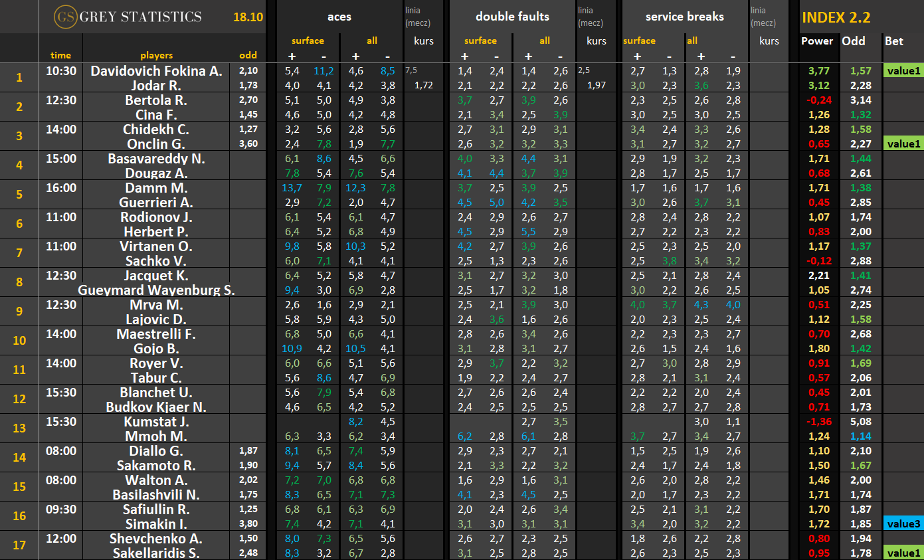The height and width of the screenshot is (560, 924).
Task: Select player Mmoh M.
Action: coord(157,436)
